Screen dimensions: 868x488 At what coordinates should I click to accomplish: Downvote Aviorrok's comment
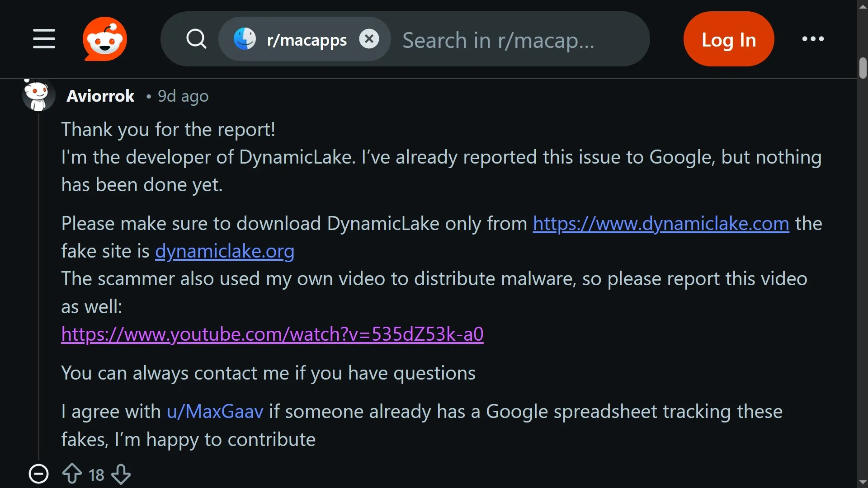click(x=121, y=474)
